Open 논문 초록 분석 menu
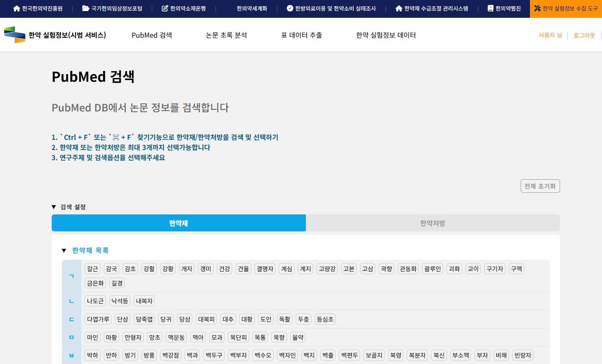602x364 pixels. [x=226, y=35]
